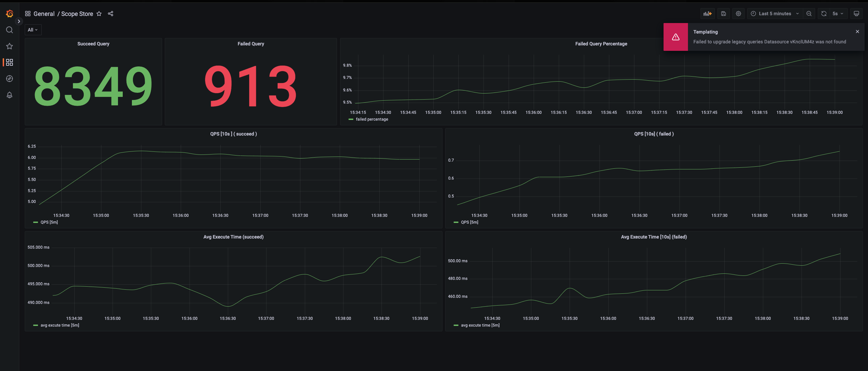Mark Scope Store dashboard as favorite
Image resolution: width=868 pixels, height=371 pixels.
click(99, 14)
